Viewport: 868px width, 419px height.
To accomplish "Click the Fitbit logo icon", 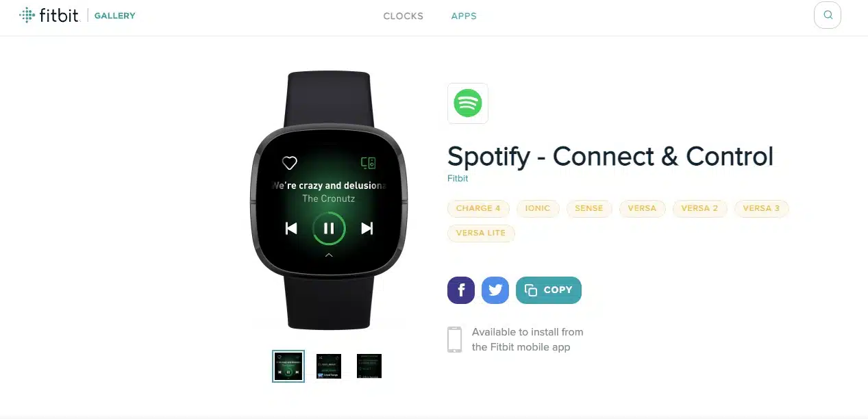I will pos(27,15).
